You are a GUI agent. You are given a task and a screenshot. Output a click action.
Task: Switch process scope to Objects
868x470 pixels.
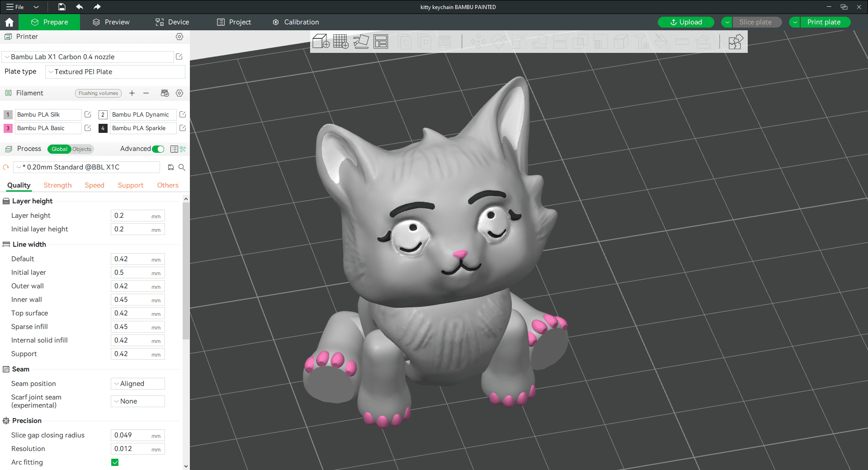(x=82, y=149)
